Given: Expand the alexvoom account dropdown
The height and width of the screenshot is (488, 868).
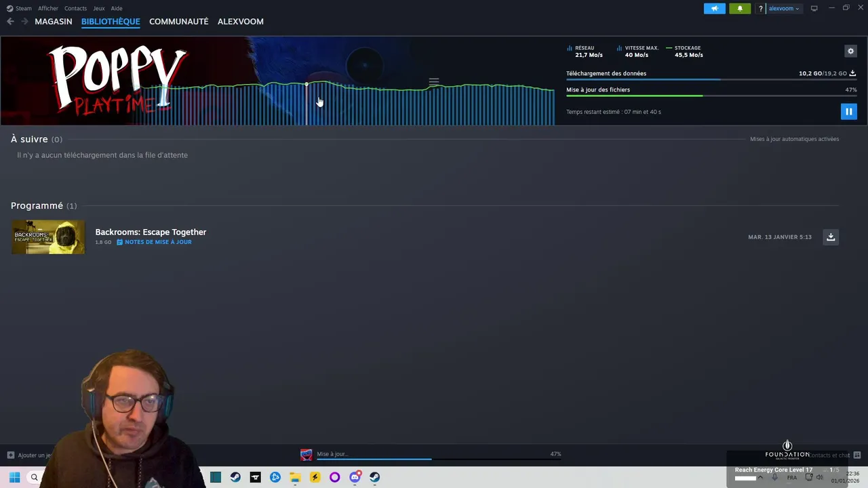Looking at the screenshot, I should (784, 8).
